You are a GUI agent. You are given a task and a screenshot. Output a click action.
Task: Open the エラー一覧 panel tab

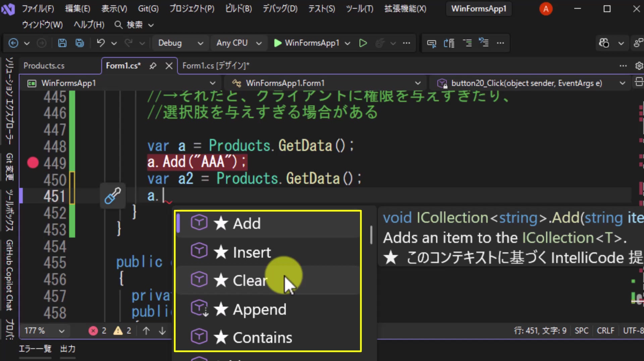click(35, 349)
